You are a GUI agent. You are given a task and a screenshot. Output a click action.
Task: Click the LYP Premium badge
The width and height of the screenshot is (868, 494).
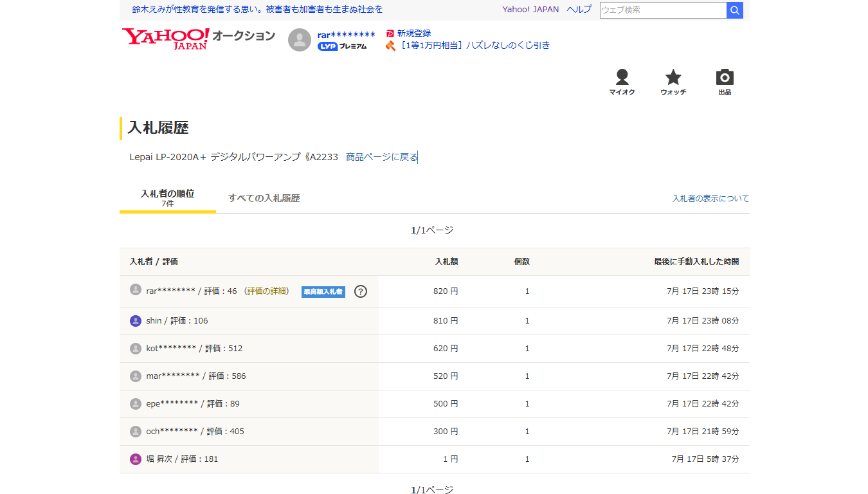[342, 46]
